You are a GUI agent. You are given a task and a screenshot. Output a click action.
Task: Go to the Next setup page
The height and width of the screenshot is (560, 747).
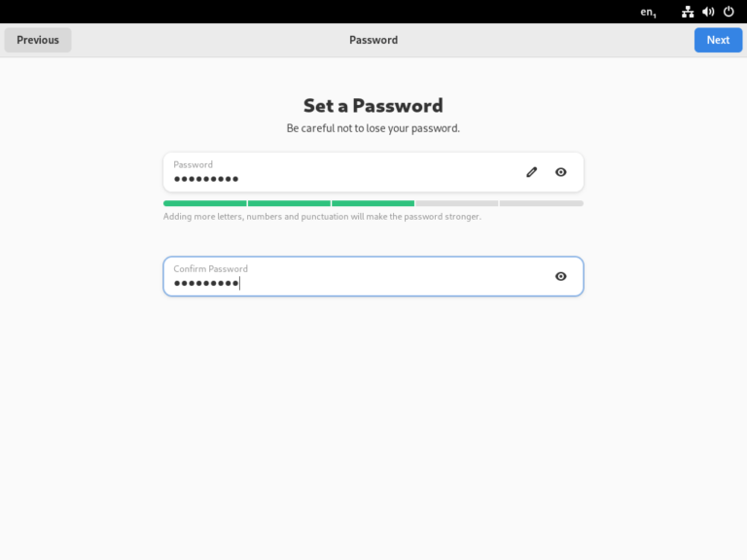click(718, 40)
